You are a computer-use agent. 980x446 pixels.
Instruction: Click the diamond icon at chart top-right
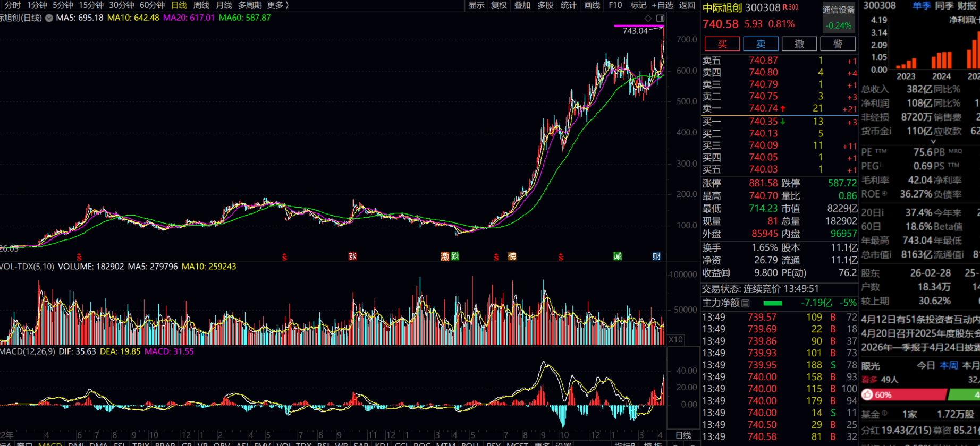[648, 18]
